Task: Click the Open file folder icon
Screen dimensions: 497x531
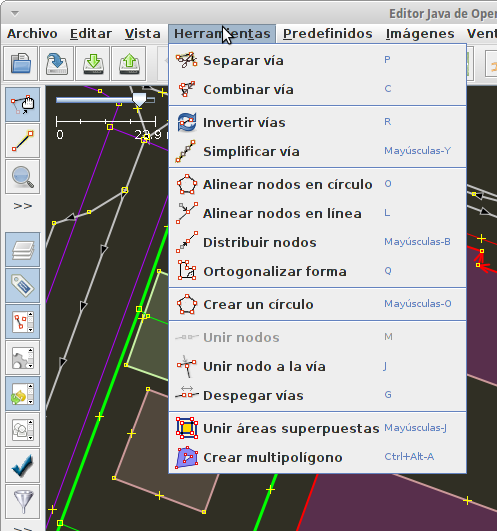Action: 21,64
